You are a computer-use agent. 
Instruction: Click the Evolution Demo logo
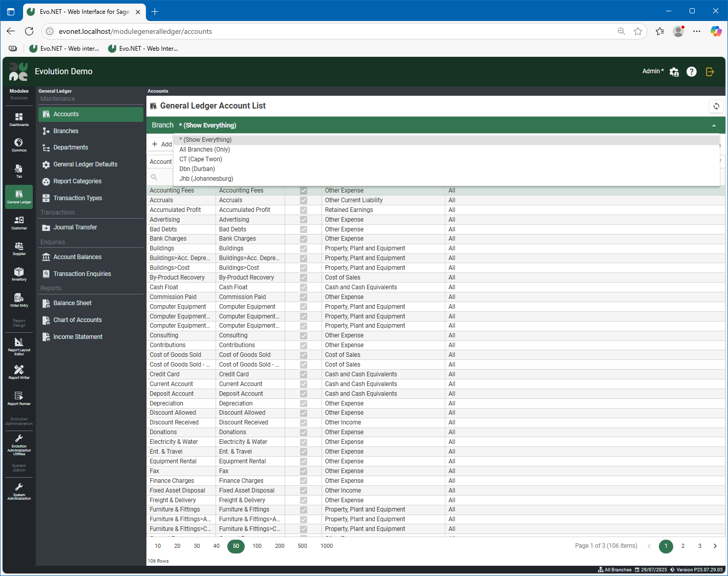coord(19,72)
